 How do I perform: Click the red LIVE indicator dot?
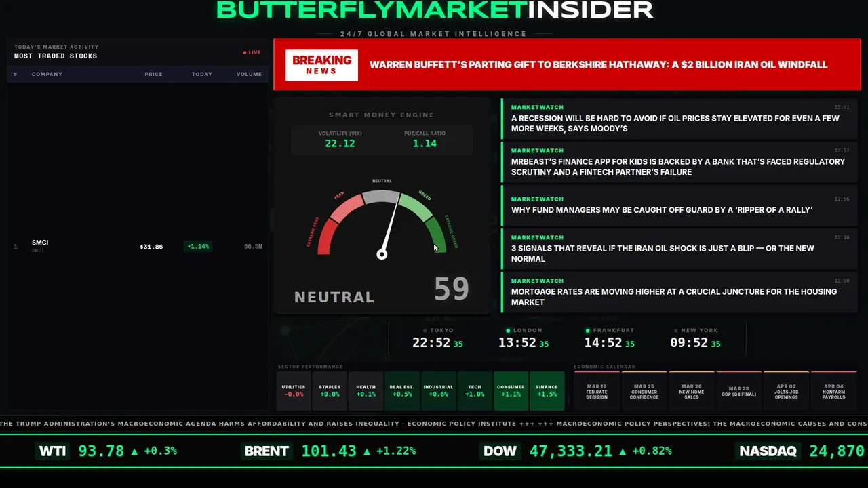coord(245,52)
